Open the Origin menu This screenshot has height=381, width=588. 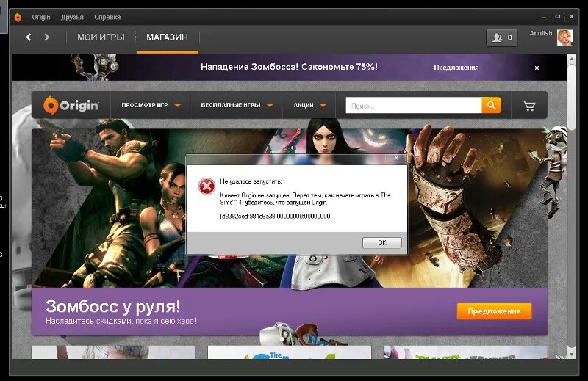tap(41, 17)
